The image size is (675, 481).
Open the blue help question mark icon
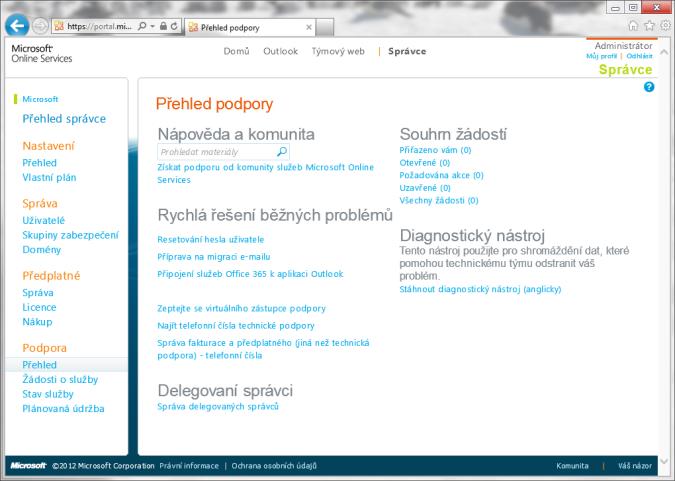(x=649, y=87)
